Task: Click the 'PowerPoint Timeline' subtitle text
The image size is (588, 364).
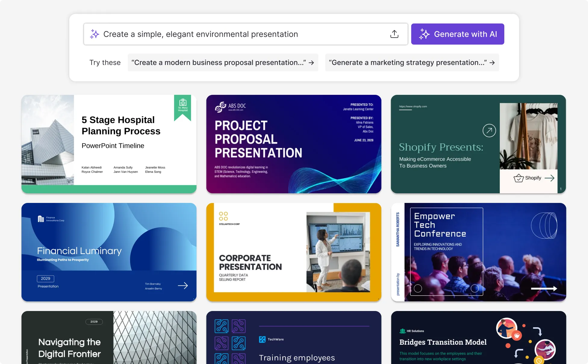Action: (x=113, y=146)
